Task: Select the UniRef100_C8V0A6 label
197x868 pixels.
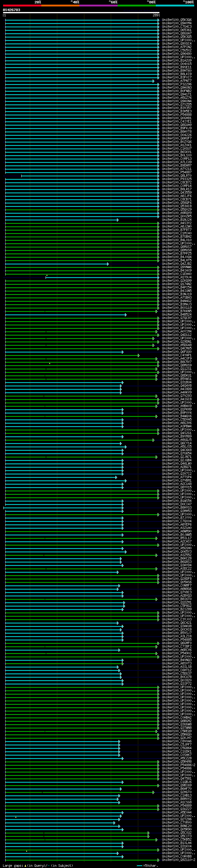Action: pos(177,741)
